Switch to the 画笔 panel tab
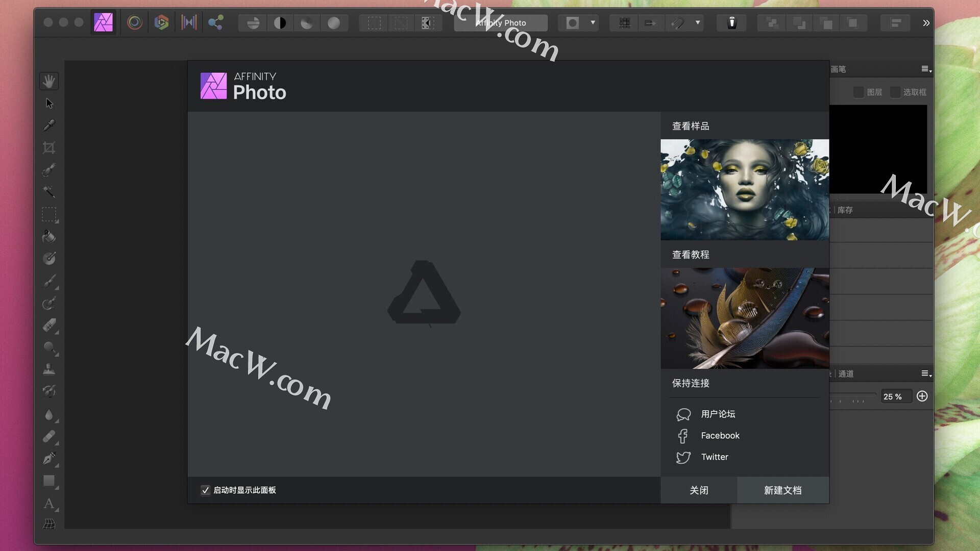The height and width of the screenshot is (551, 980). [x=838, y=69]
